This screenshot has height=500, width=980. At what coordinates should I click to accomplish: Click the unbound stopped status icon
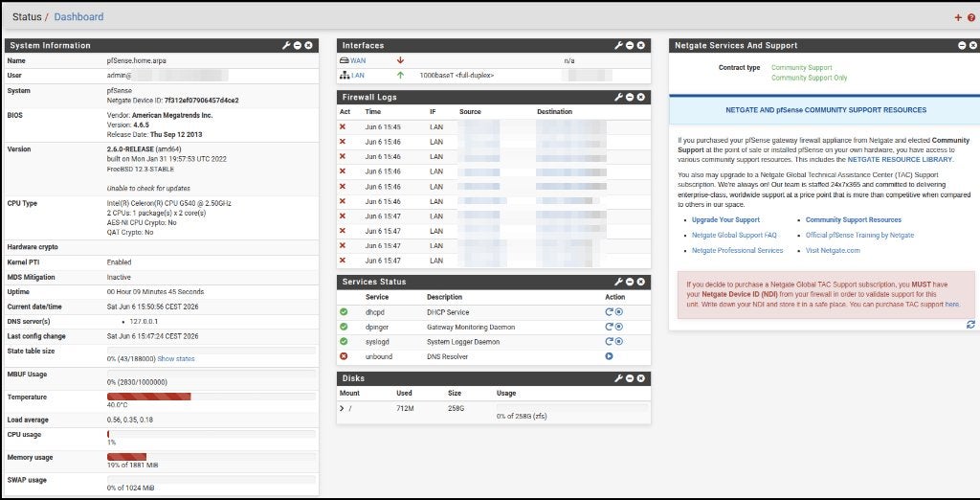click(344, 356)
